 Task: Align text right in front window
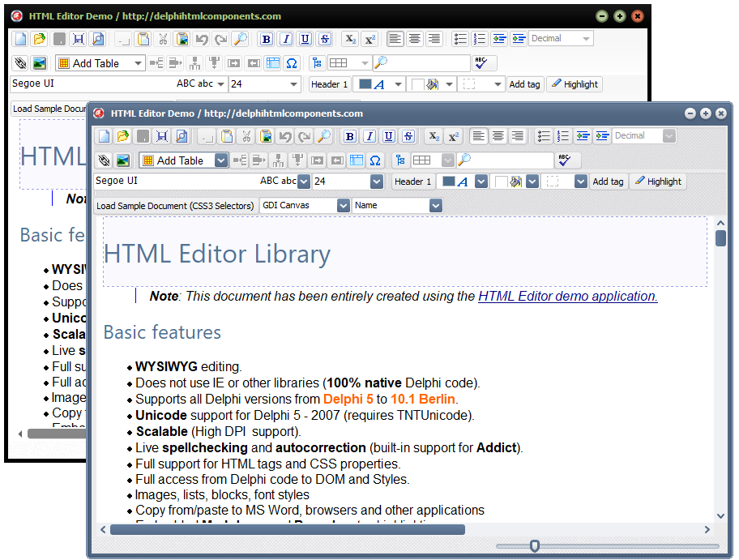518,136
